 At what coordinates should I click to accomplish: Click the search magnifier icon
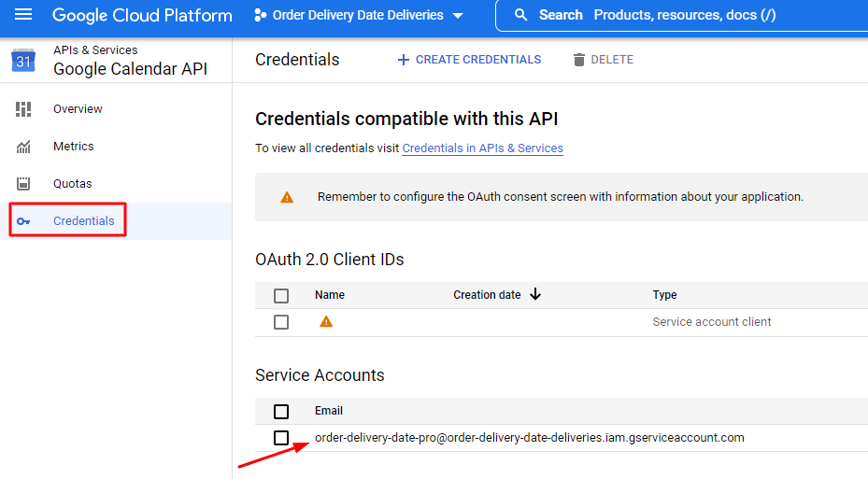[x=521, y=15]
